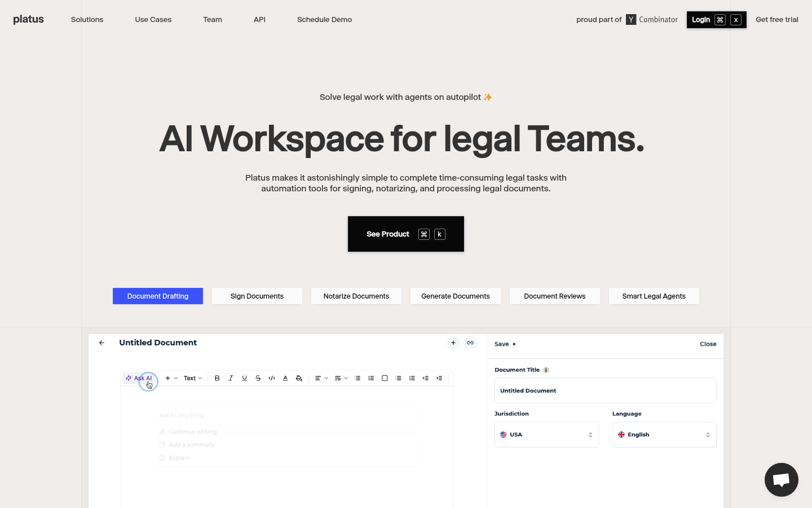Click the bulleted list icon left of the checkbox icon

[x=358, y=378]
